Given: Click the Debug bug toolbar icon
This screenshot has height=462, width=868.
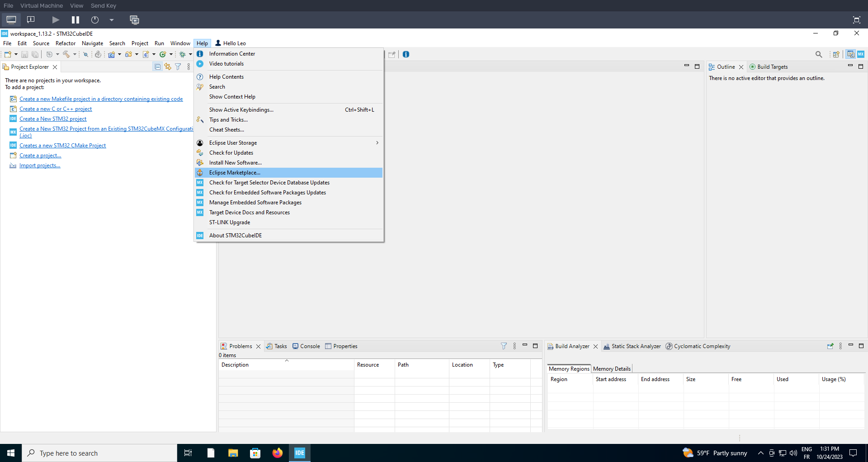Looking at the screenshot, I should pyautogui.click(x=183, y=54).
